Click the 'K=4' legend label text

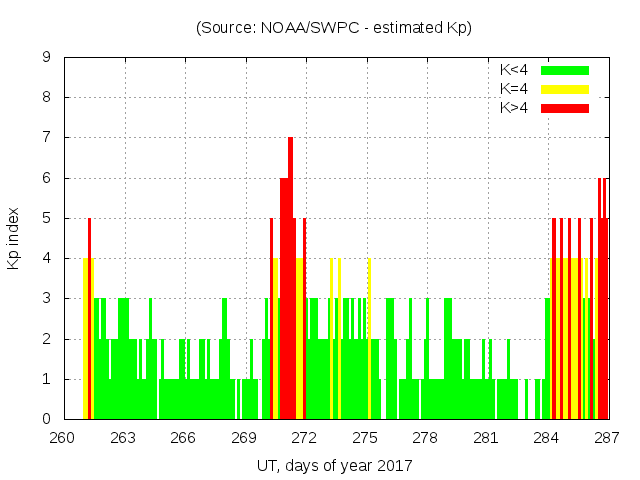click(x=515, y=89)
